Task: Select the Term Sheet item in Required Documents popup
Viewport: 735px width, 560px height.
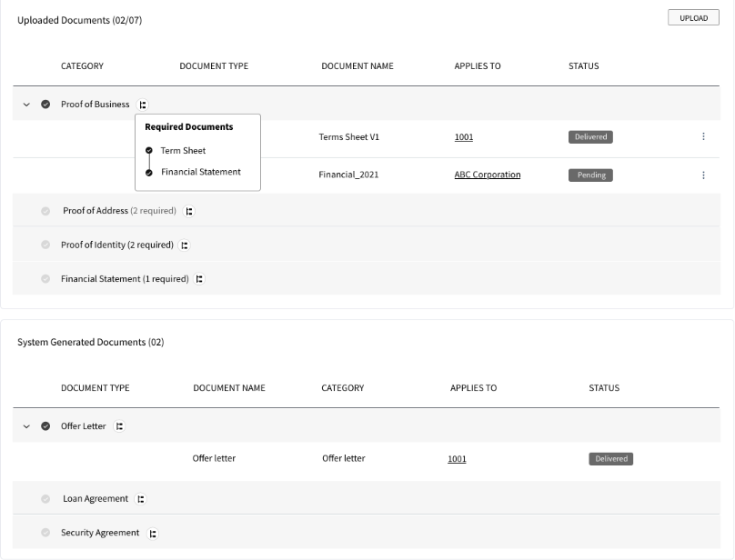Action: click(183, 150)
